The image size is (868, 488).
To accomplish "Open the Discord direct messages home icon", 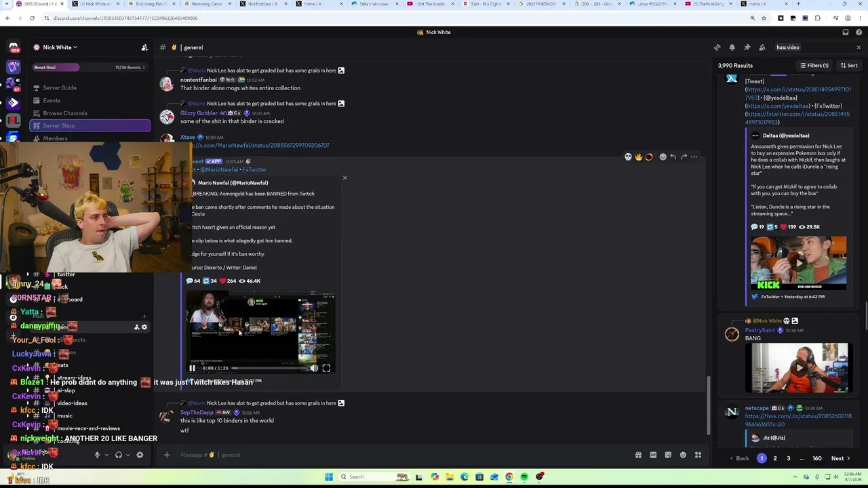I will pyautogui.click(x=13, y=47).
